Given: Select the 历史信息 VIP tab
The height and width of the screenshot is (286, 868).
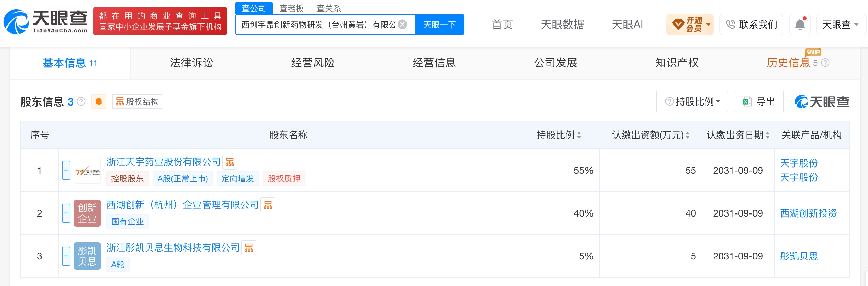Looking at the screenshot, I should (788, 63).
